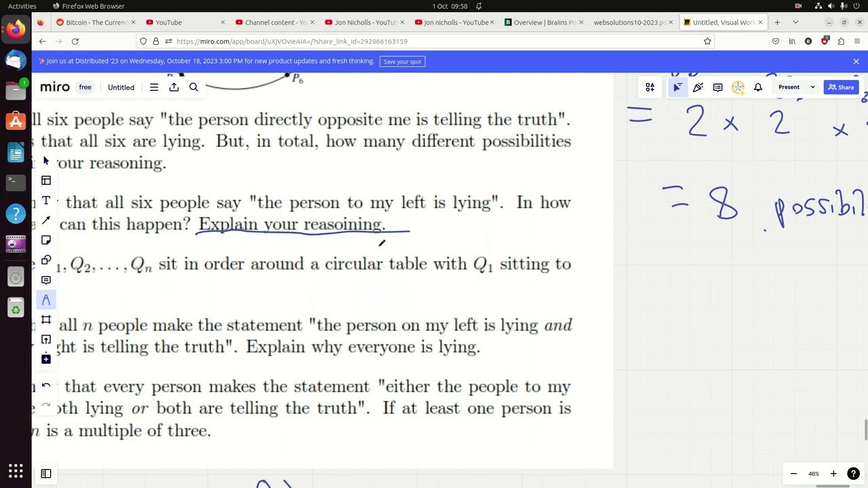Open the Upload tool in left toolbar

click(46, 340)
